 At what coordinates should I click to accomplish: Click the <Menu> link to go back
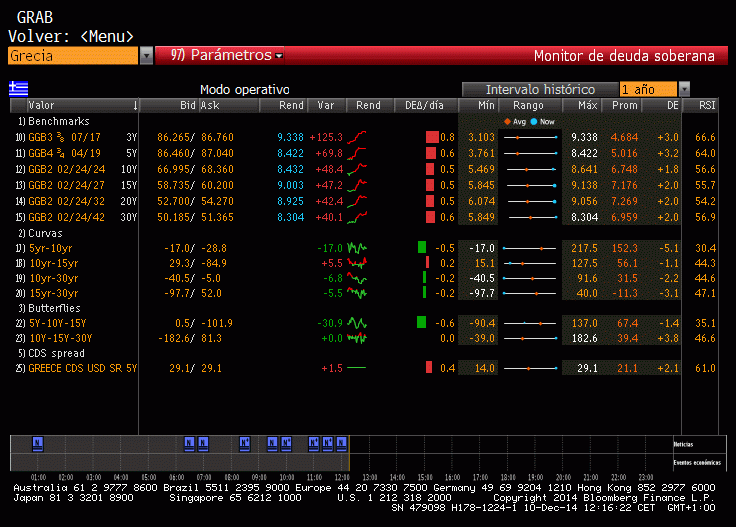(x=107, y=37)
